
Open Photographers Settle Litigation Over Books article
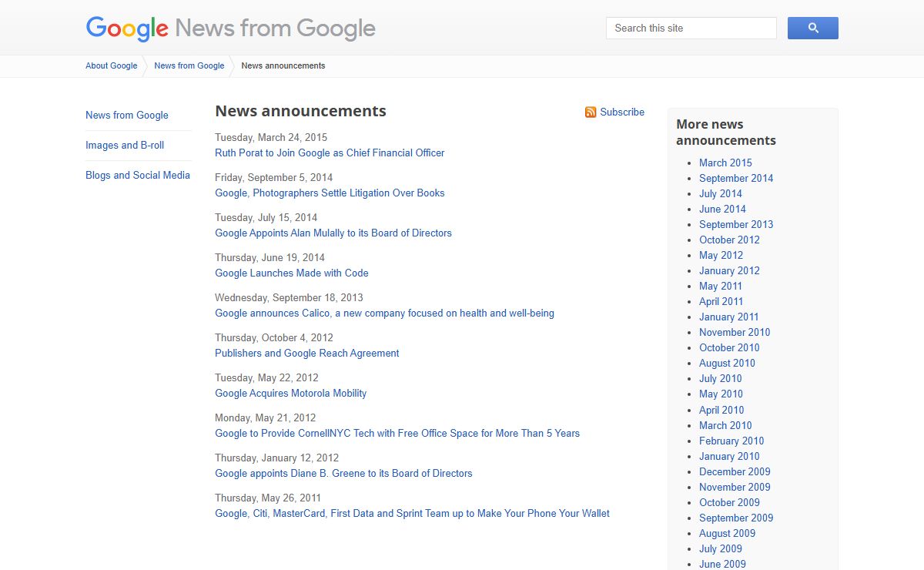pos(330,193)
